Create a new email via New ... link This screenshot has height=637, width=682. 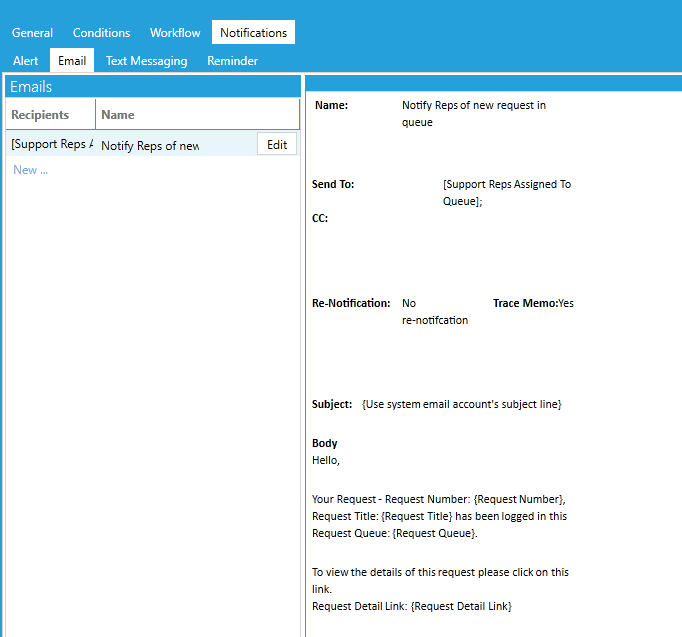coord(30,170)
